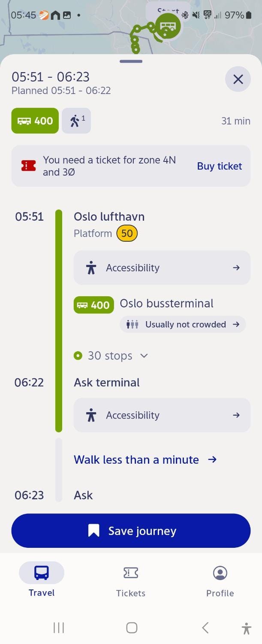Screen dimensions: 262x644
Task: Open the Profile tab
Action: pos(220,581)
